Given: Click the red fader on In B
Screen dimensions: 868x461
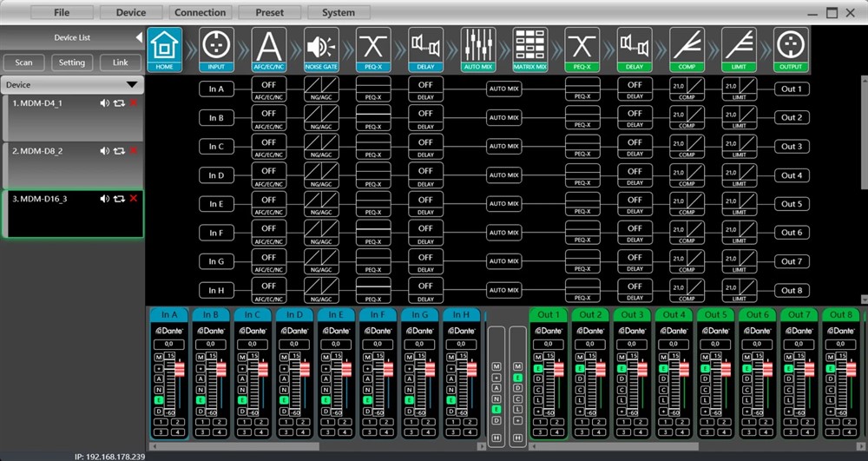Looking at the screenshot, I should click(220, 370).
